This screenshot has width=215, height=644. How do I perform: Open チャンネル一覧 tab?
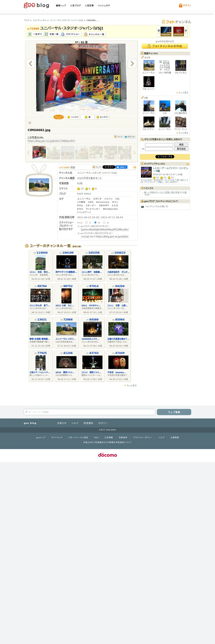[94, 34]
